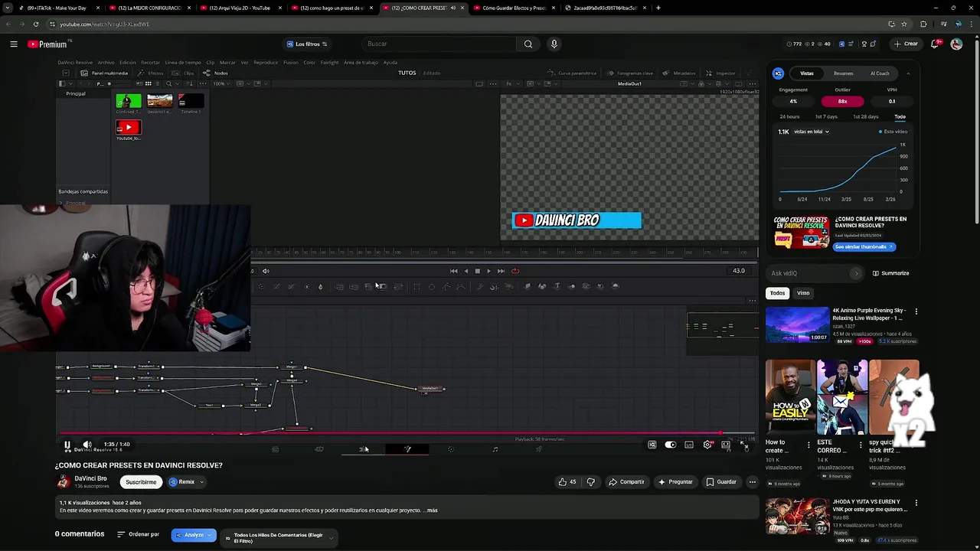The image size is (980, 551).
Task: Open 4K Anime Purple Evening Sky thumbnail
Action: [797, 324]
